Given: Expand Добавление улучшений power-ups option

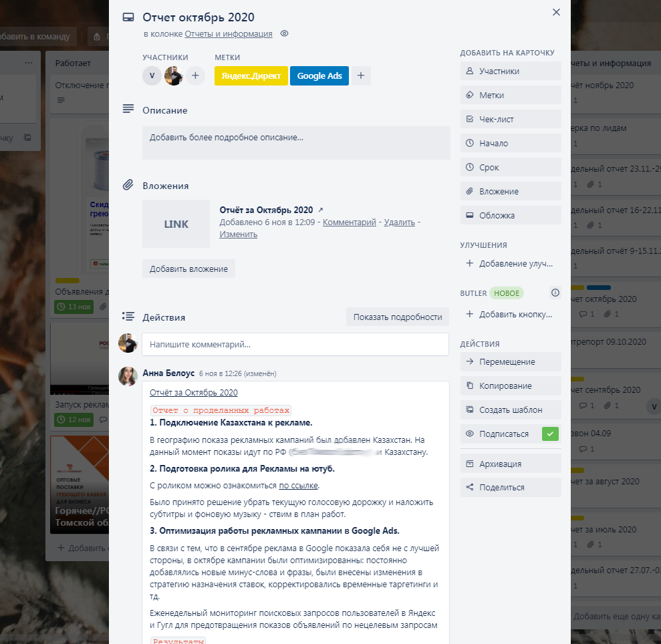Looking at the screenshot, I should [511, 263].
